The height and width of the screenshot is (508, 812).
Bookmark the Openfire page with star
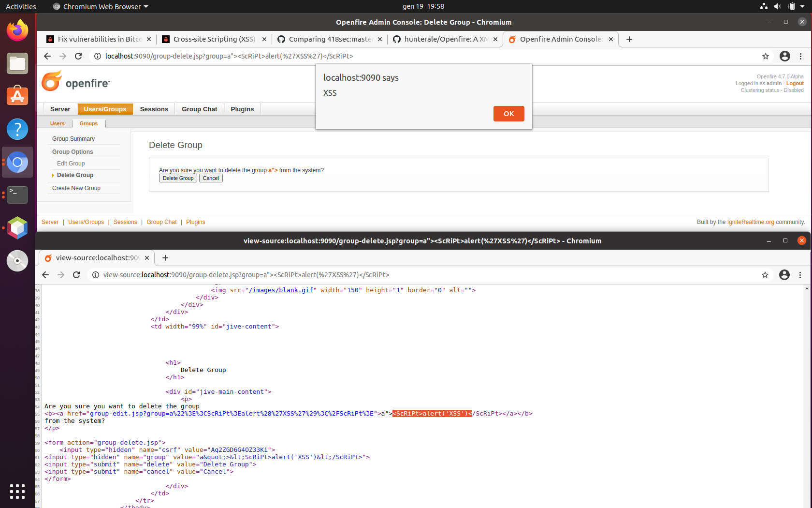click(x=766, y=56)
